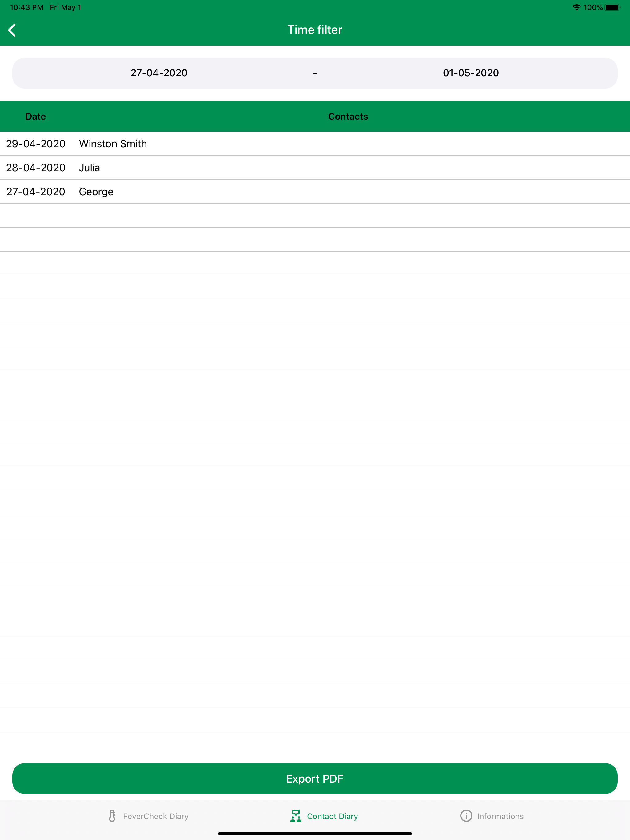Tap the home indicator bar
The width and height of the screenshot is (630, 840).
pos(315,834)
